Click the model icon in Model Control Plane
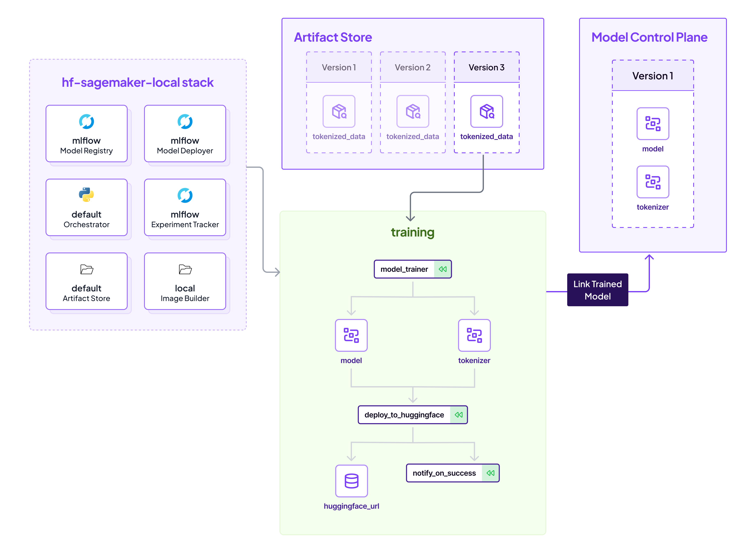756x553 pixels. coord(652,123)
